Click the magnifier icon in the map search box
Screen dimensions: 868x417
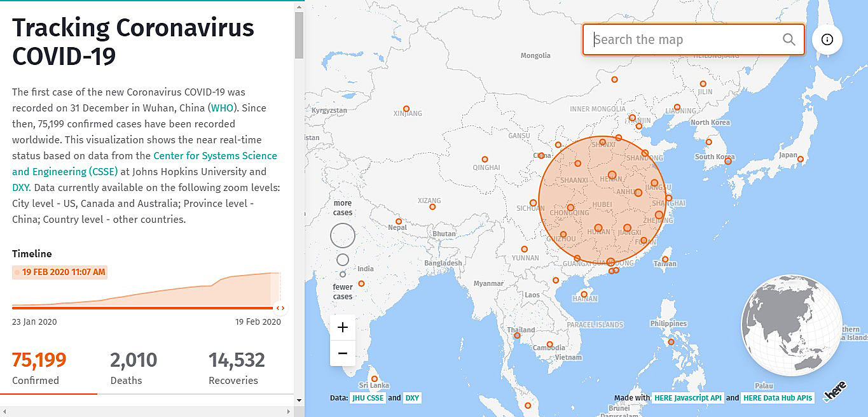[789, 39]
